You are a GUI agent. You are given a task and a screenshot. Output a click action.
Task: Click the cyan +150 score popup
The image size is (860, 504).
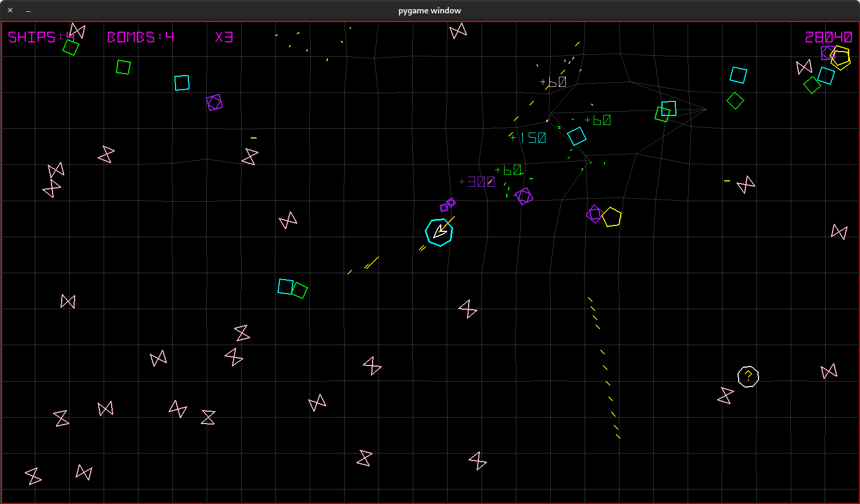pyautogui.click(x=528, y=138)
